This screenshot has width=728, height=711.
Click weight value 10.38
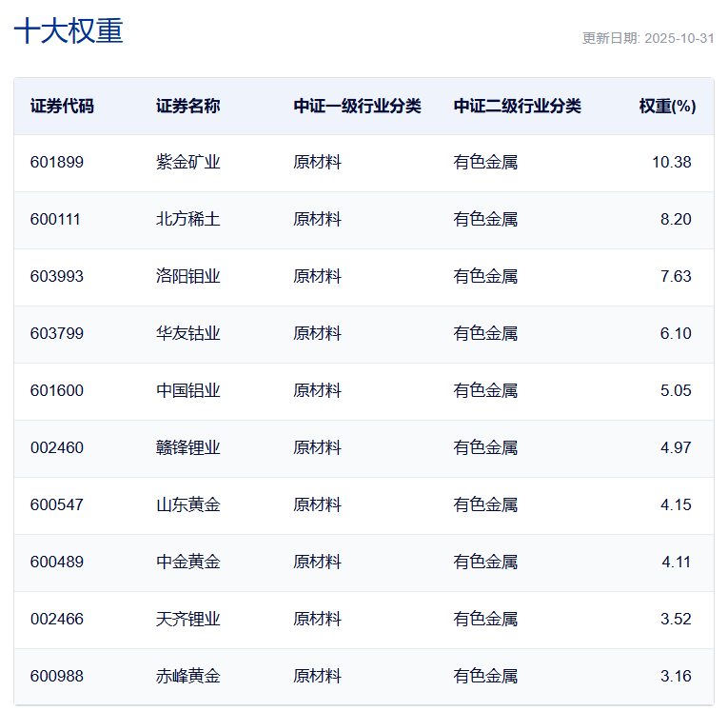click(671, 162)
